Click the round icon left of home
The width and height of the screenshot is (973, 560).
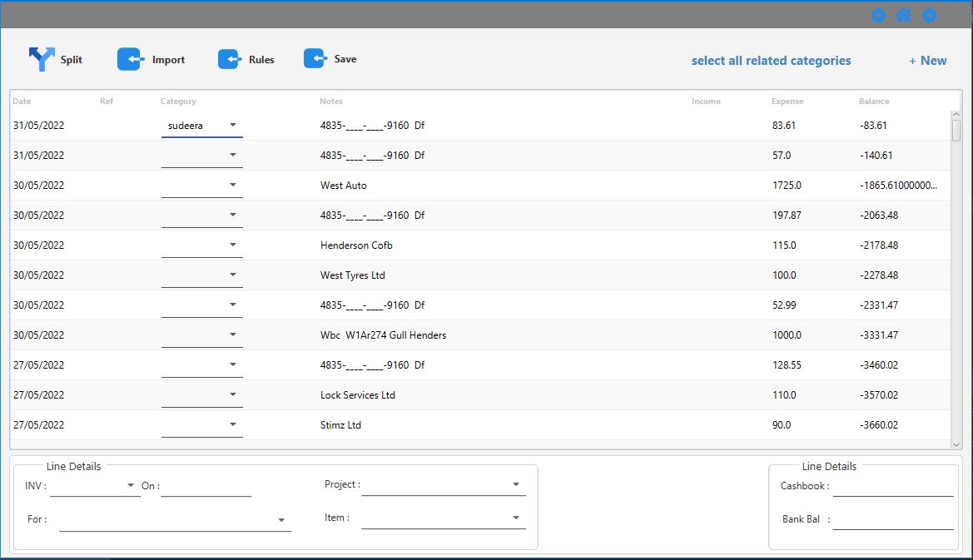pyautogui.click(x=878, y=15)
